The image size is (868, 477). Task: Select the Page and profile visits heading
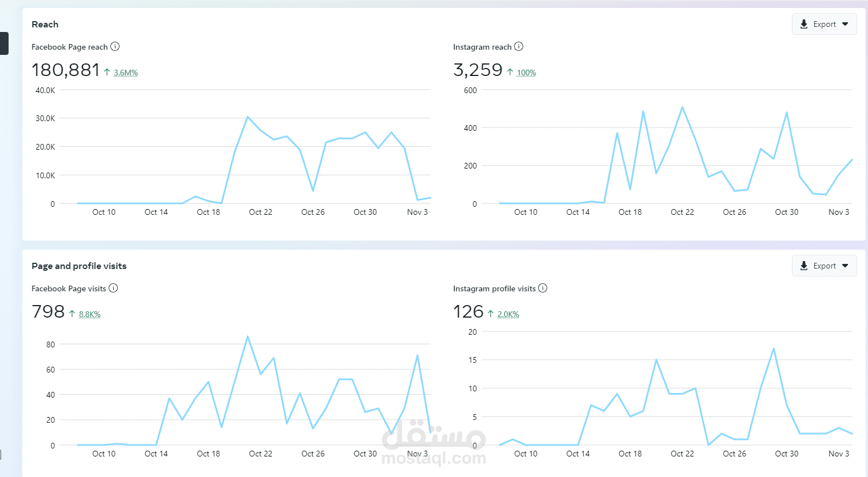click(79, 266)
